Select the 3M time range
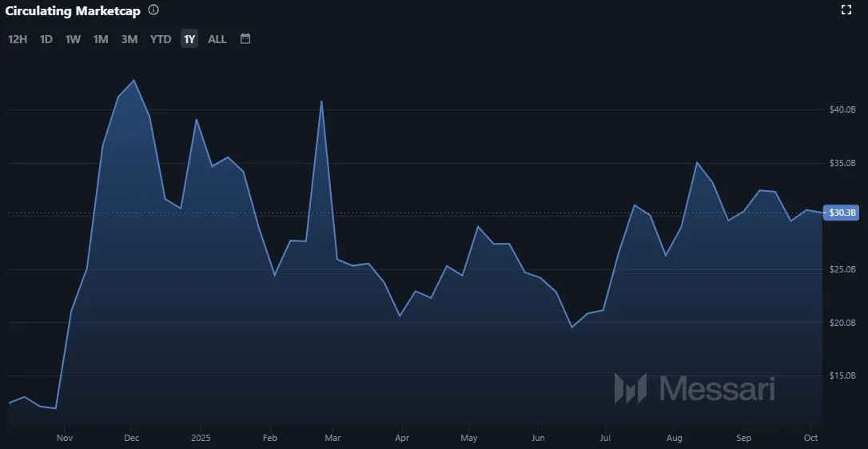This screenshot has height=449, width=868. (x=129, y=39)
